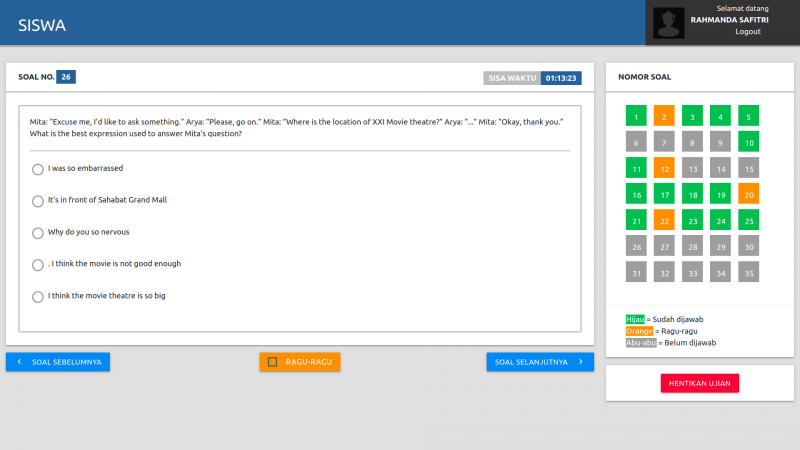Go to question number 18
The width and height of the screenshot is (800, 450).
click(692, 194)
